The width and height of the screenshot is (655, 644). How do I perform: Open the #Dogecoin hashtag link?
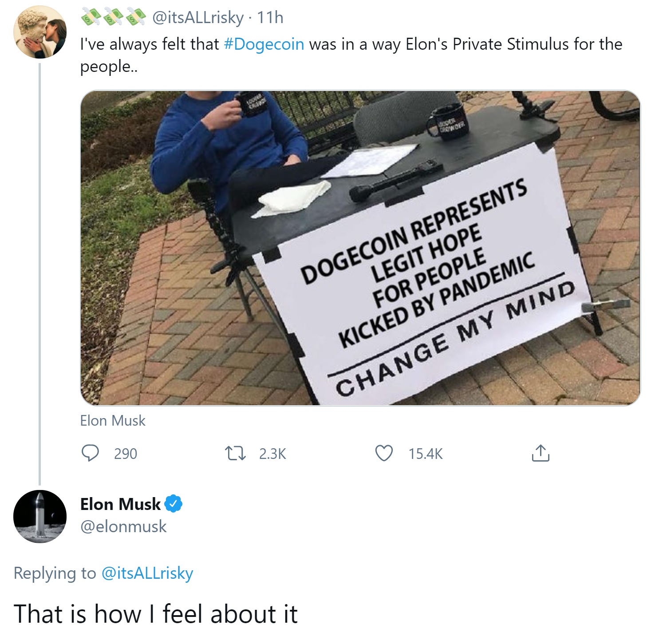264,44
